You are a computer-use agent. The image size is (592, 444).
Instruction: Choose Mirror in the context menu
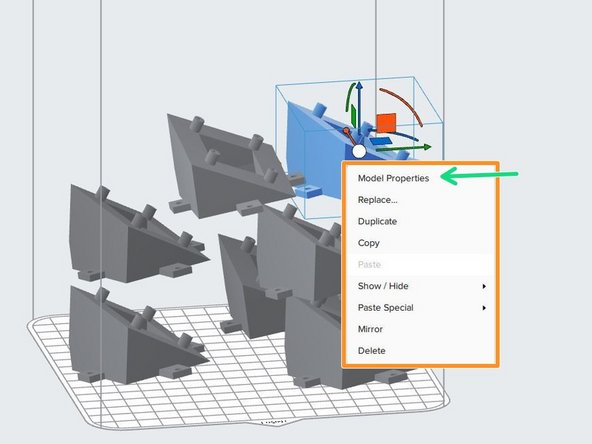(370, 329)
